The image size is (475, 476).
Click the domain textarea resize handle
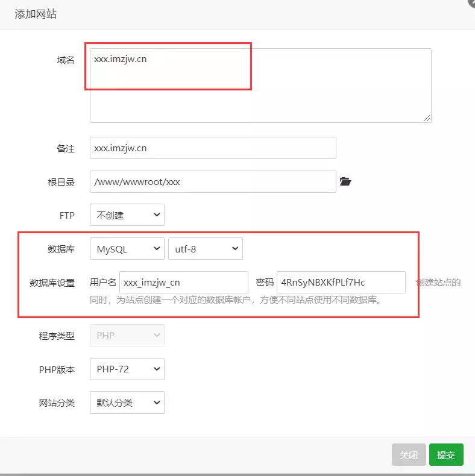click(427, 118)
